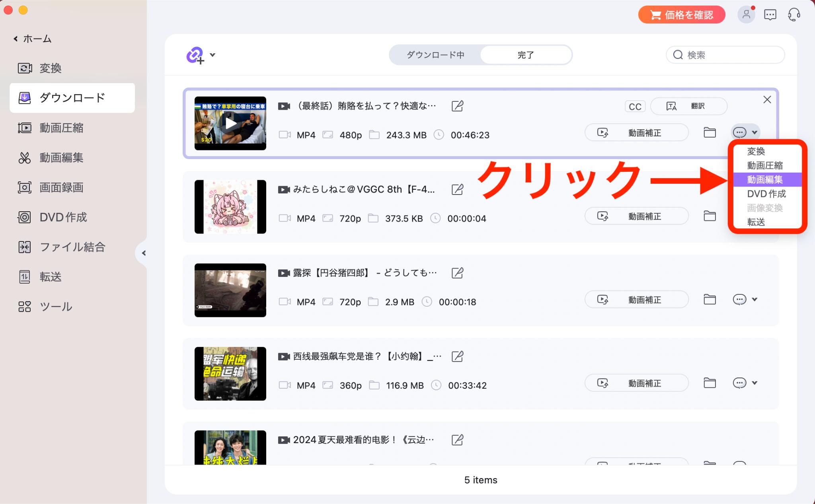This screenshot has width=815, height=504.
Task: Open the support headset icon
Action: [794, 15]
